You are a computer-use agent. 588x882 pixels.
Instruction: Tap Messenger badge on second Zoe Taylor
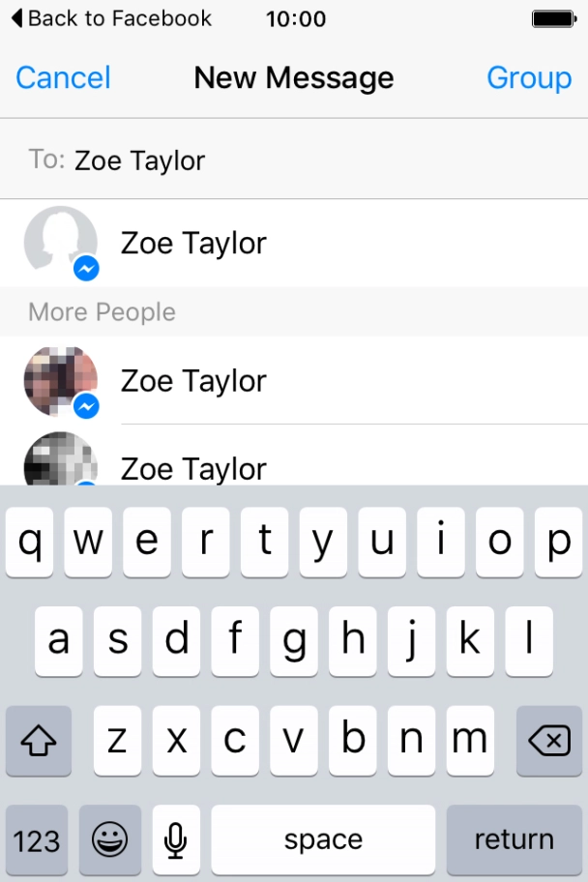point(86,406)
